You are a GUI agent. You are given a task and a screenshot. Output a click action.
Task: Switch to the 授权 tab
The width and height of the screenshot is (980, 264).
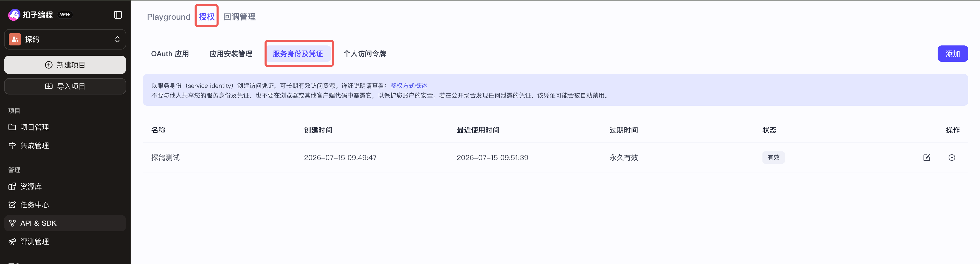click(x=207, y=17)
